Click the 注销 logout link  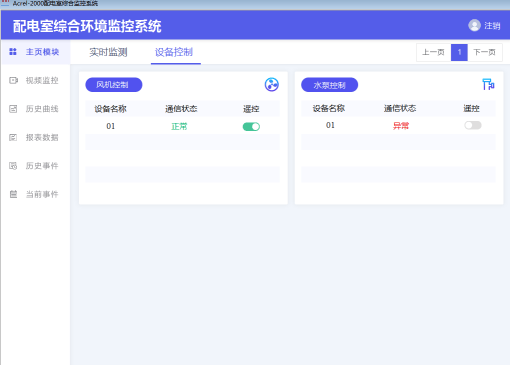pos(492,26)
